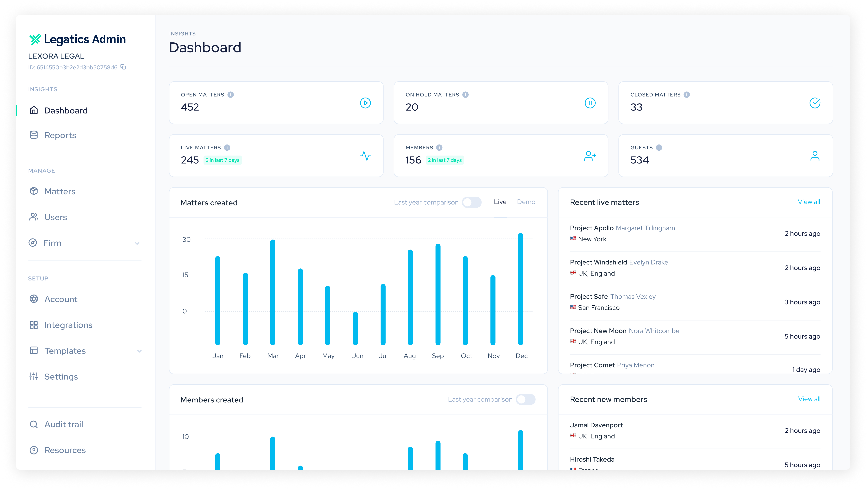The width and height of the screenshot is (868, 489).
Task: Copy the firm ID with copy icon
Action: pos(123,67)
